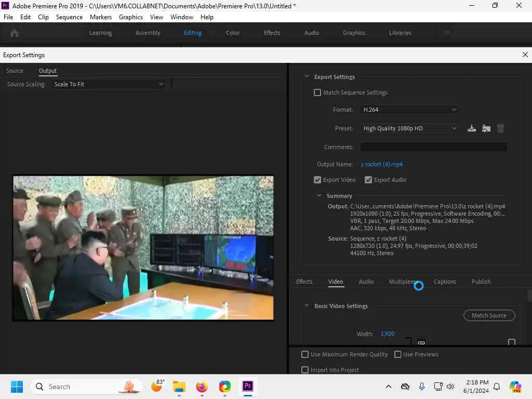This screenshot has height=399, width=532.
Task: Click the Home icon in workspace bar
Action: [14, 33]
